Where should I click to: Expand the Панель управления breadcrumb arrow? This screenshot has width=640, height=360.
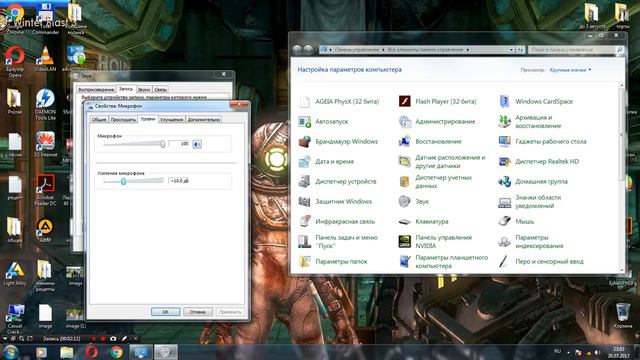383,50
